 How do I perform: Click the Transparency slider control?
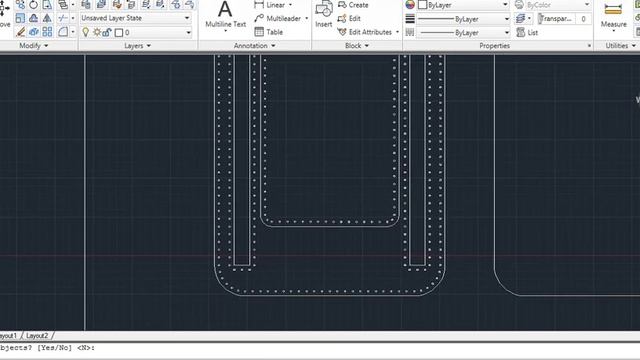click(556, 19)
